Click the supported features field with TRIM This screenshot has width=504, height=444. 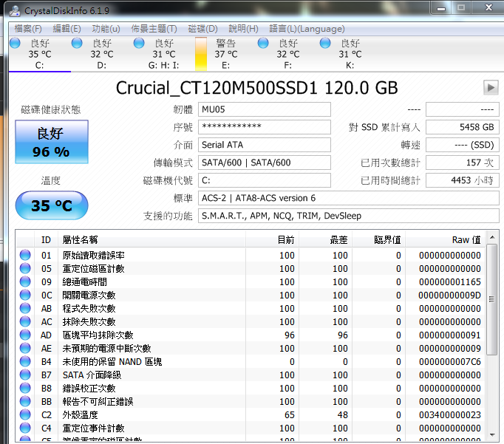point(348,216)
